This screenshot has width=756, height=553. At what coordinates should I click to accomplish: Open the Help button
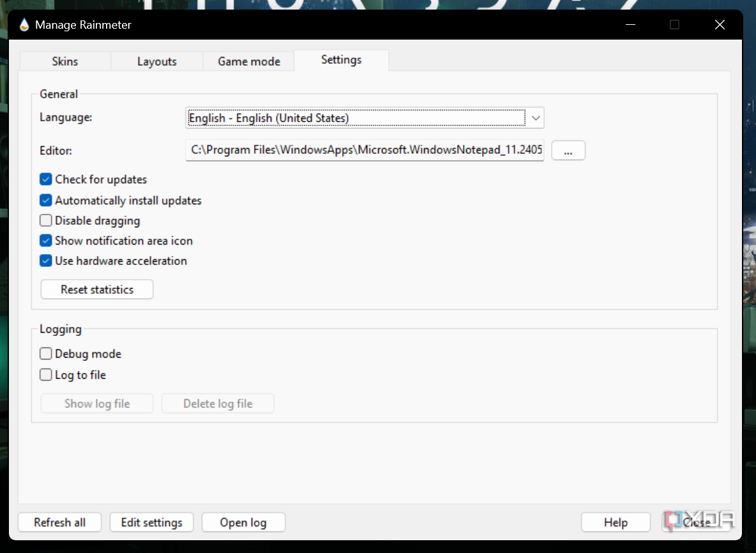click(x=616, y=522)
